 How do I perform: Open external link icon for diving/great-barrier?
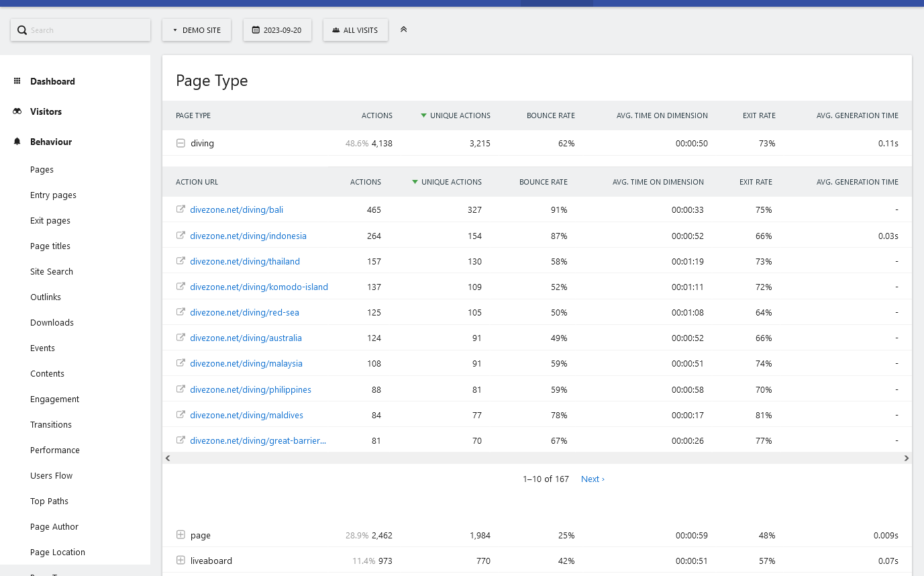181,440
